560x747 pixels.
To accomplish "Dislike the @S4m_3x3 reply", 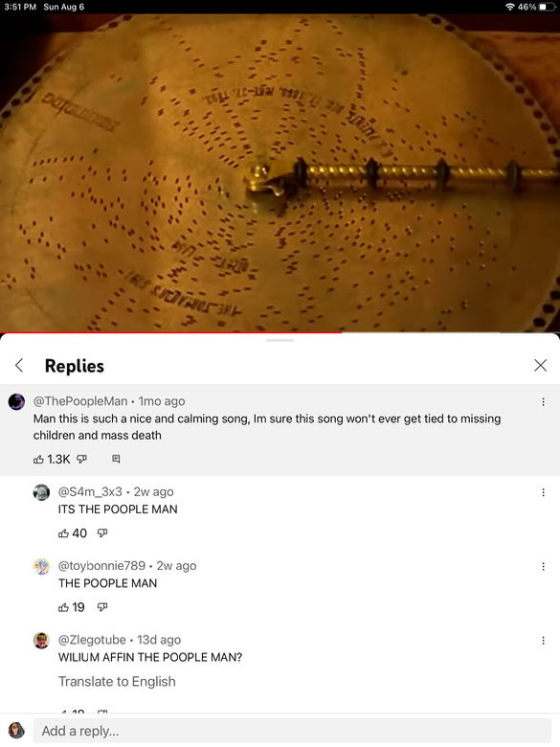I will tap(102, 533).
